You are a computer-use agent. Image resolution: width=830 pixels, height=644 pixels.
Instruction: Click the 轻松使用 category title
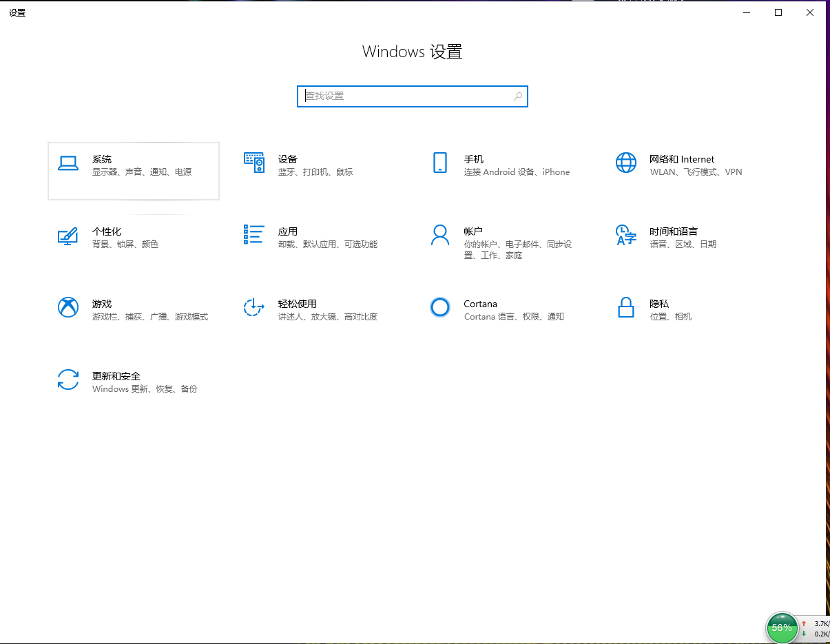(x=298, y=304)
